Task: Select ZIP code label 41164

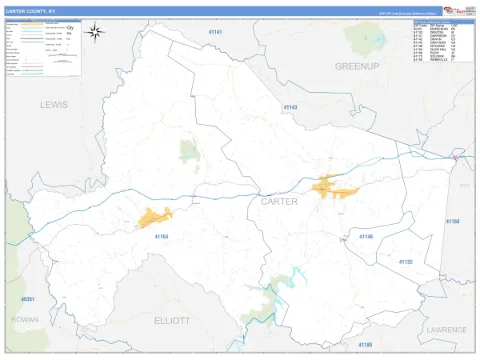Action: [161, 237]
